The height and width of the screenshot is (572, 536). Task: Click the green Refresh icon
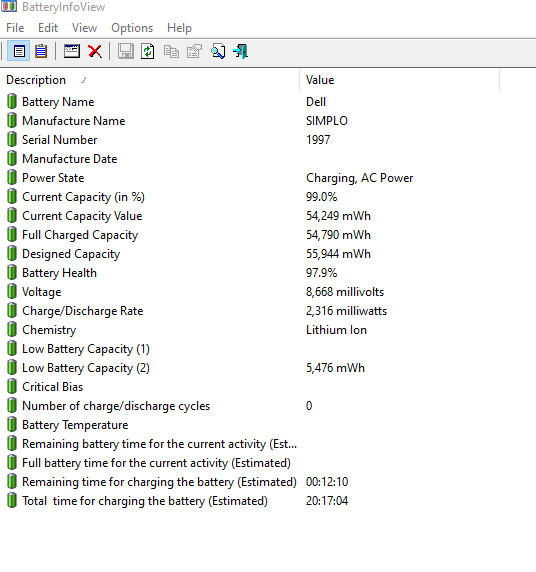[x=148, y=51]
